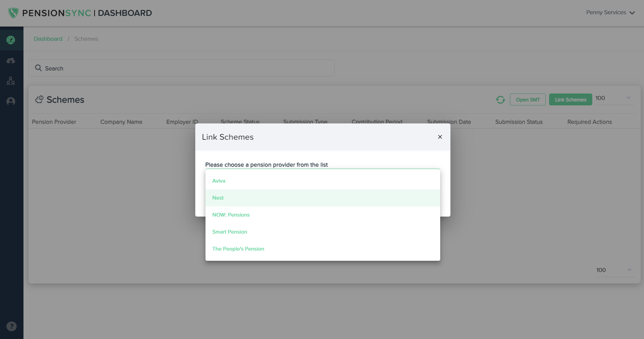
Task: Click the search magnifier icon
Action: point(38,68)
